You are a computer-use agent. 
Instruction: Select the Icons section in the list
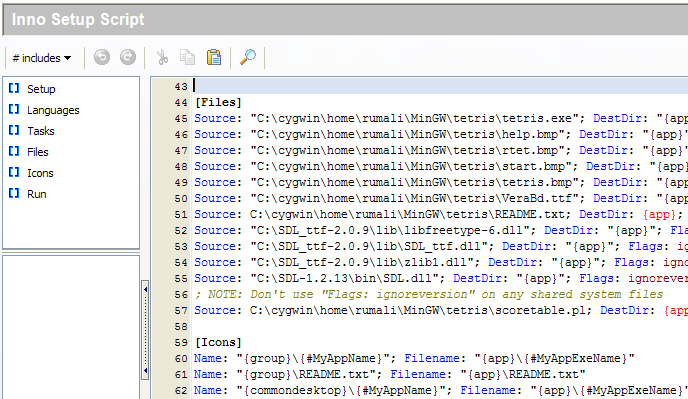tap(40, 173)
